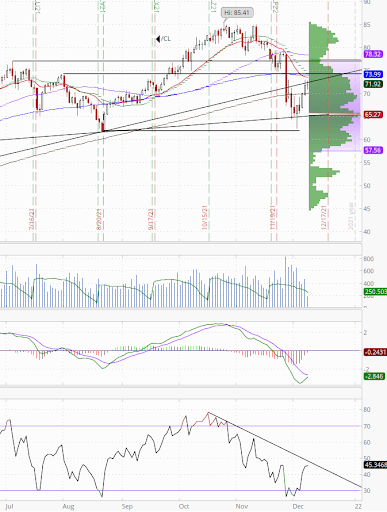Click the Oct label on time axis
The image size is (387, 512).
click(184, 506)
